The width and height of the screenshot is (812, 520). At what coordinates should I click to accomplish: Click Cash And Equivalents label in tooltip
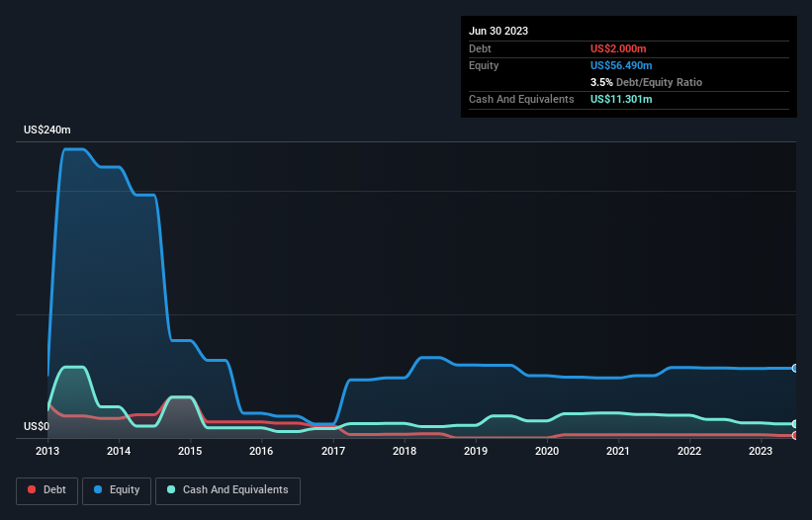[x=521, y=99]
